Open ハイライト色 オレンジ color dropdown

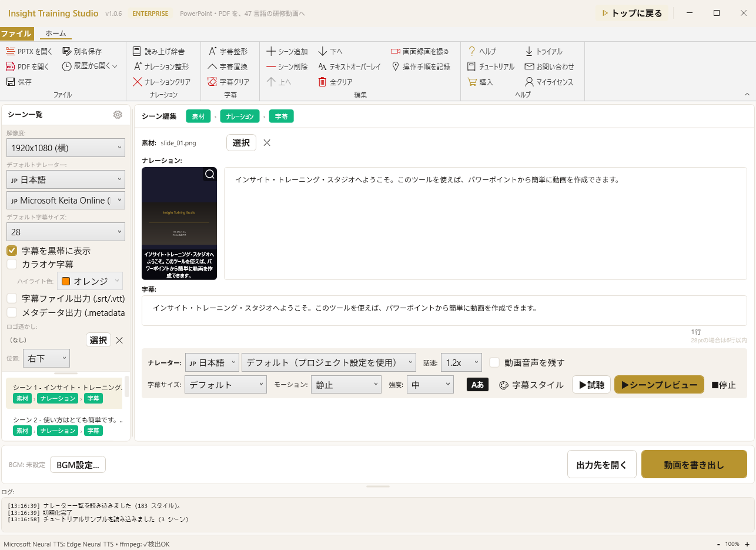tap(90, 281)
